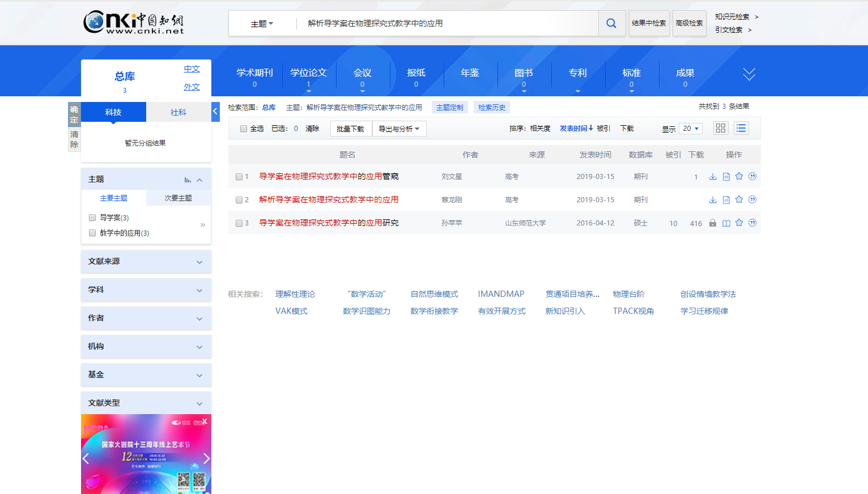The width and height of the screenshot is (868, 494).
Task: Download the first result article
Action: 713,177
